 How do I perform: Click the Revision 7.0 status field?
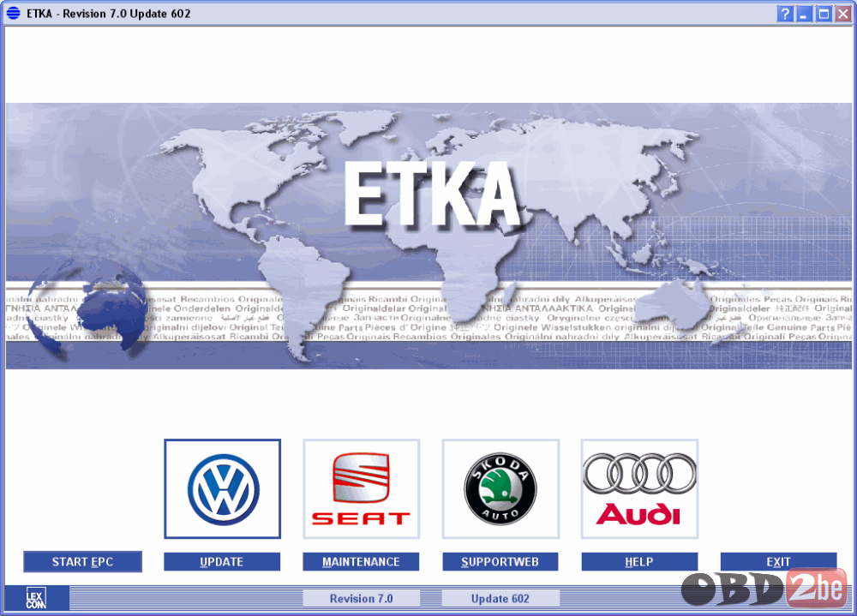point(362,599)
